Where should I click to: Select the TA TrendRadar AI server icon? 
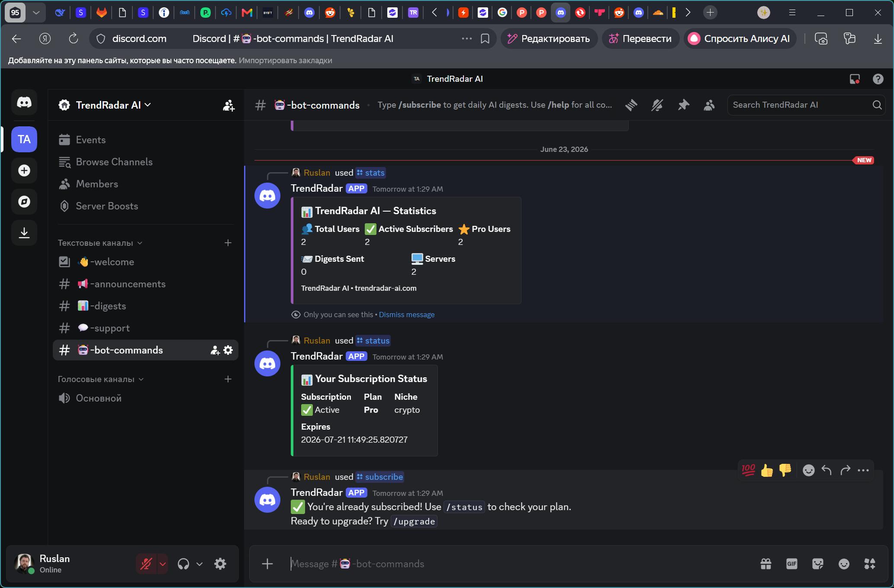(x=24, y=139)
